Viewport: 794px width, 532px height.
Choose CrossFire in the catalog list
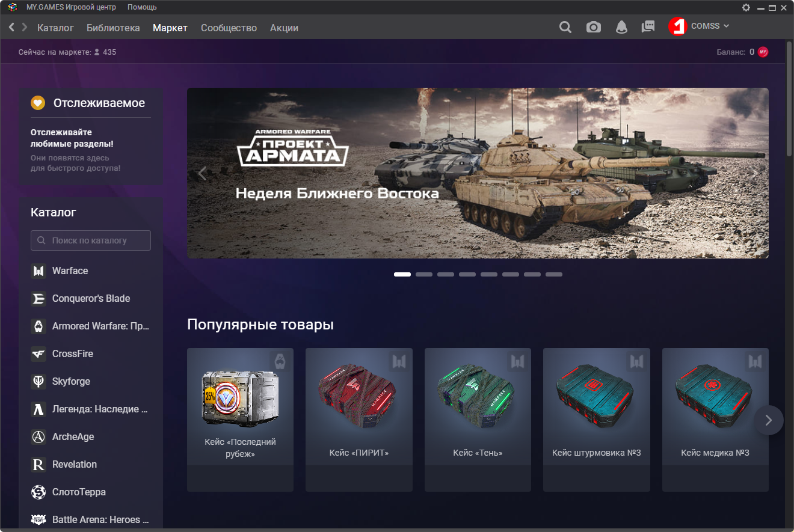coord(91,354)
